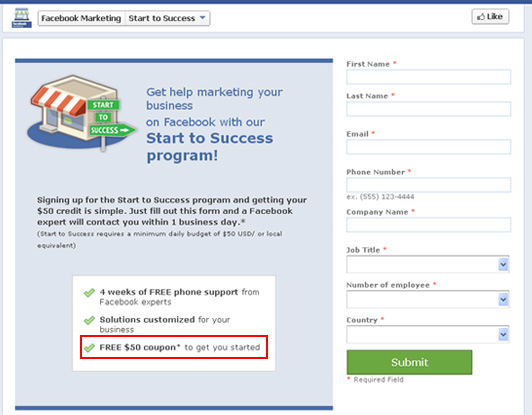Click the 'Signing up for the Start to Success' paragraph
This screenshot has width=532, height=415.
coord(172,211)
